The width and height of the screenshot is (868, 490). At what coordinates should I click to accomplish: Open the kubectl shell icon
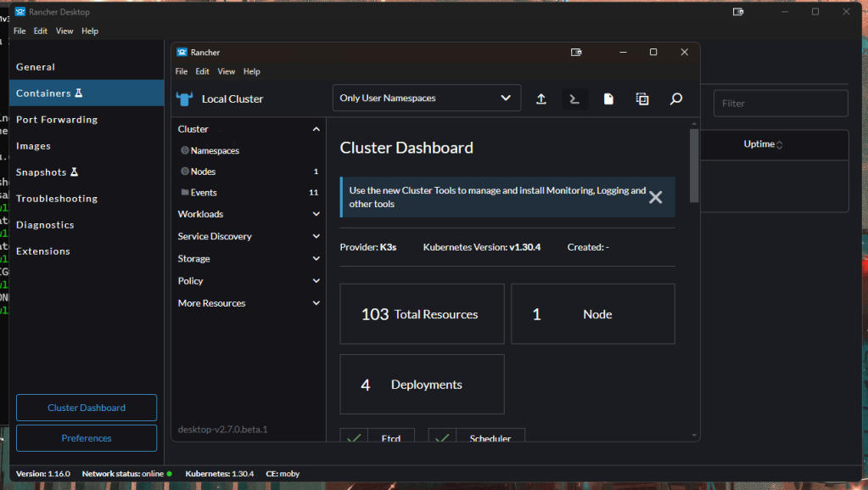click(x=574, y=99)
